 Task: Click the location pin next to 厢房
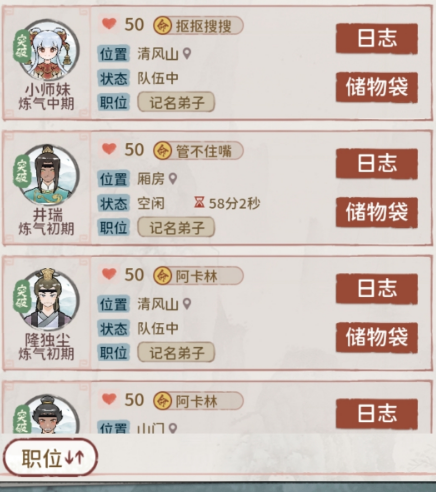click(x=173, y=178)
